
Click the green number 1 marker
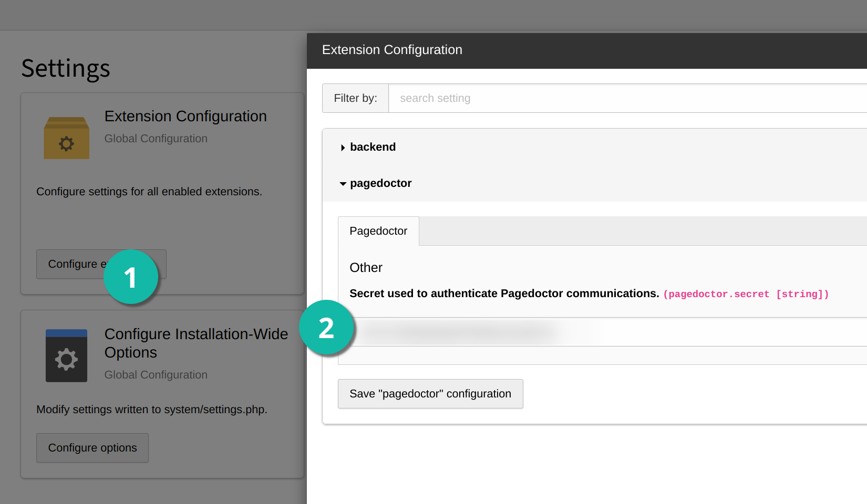pyautogui.click(x=131, y=277)
